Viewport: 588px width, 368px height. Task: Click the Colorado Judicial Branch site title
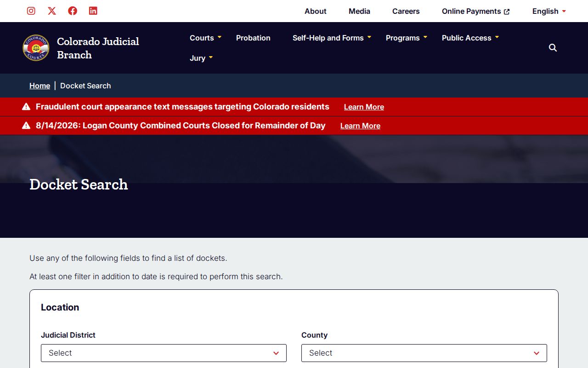pos(98,48)
